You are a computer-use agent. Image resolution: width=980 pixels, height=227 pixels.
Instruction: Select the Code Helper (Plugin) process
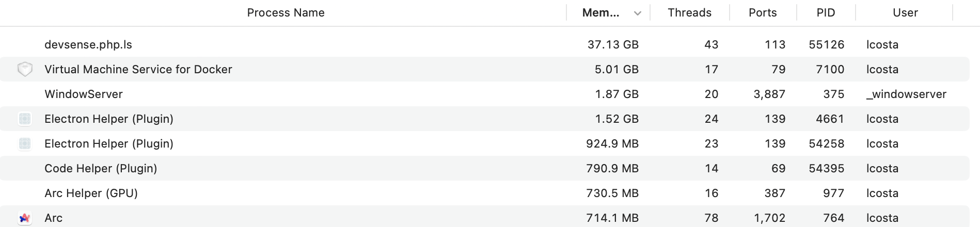click(101, 169)
